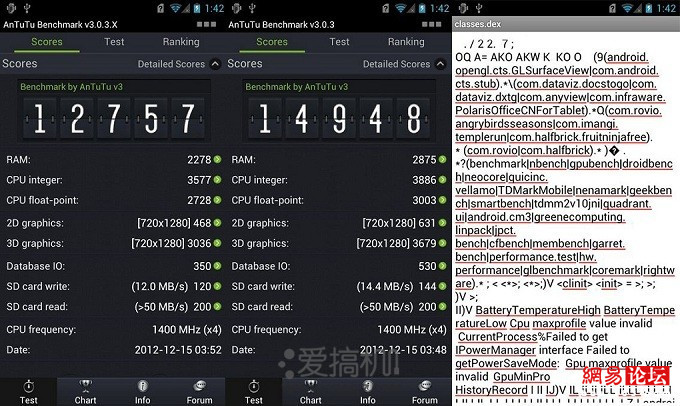This screenshot has width=680, height=406.
Task: Open Chart in left AnTuTu v3.0.3.X bottom bar
Action: coord(85,392)
